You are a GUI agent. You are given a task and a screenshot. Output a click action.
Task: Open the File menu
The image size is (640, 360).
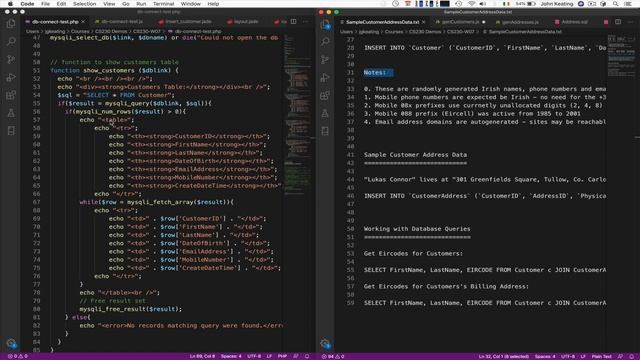(45, 4)
